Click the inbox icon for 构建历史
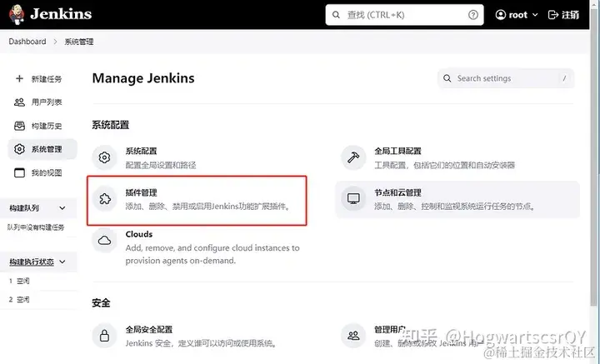This screenshot has width=600, height=364. point(19,126)
